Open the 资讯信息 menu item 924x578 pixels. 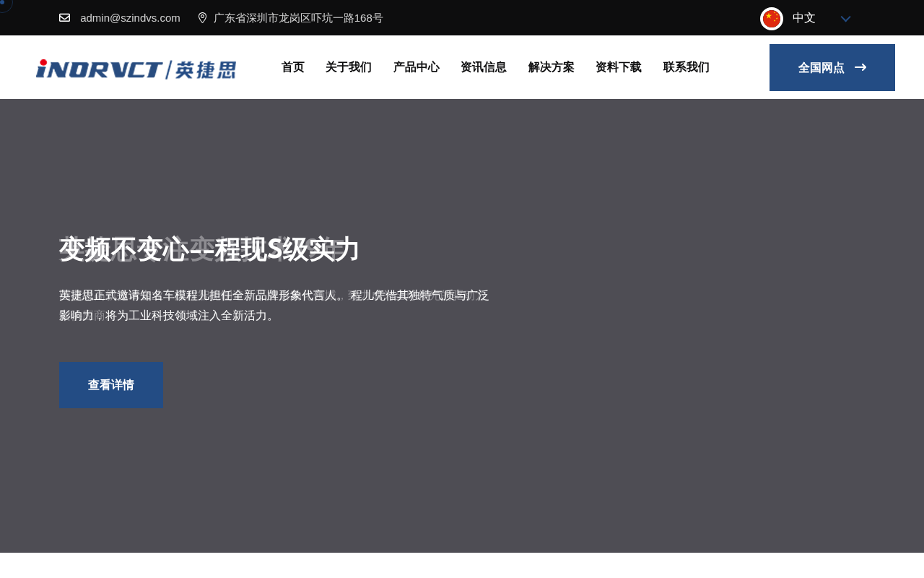click(x=484, y=67)
